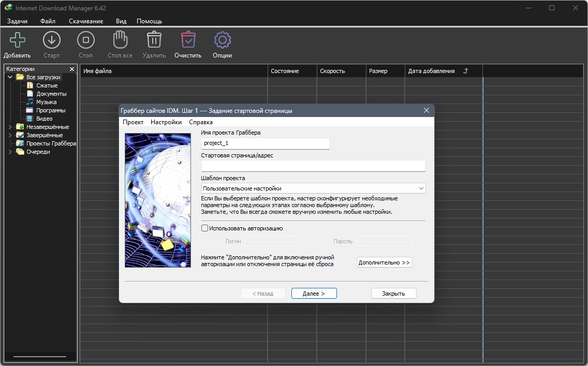Viewport: 588px width, 366px height.
Task: Collapse the Все загрузки tree node
Action: 10,77
